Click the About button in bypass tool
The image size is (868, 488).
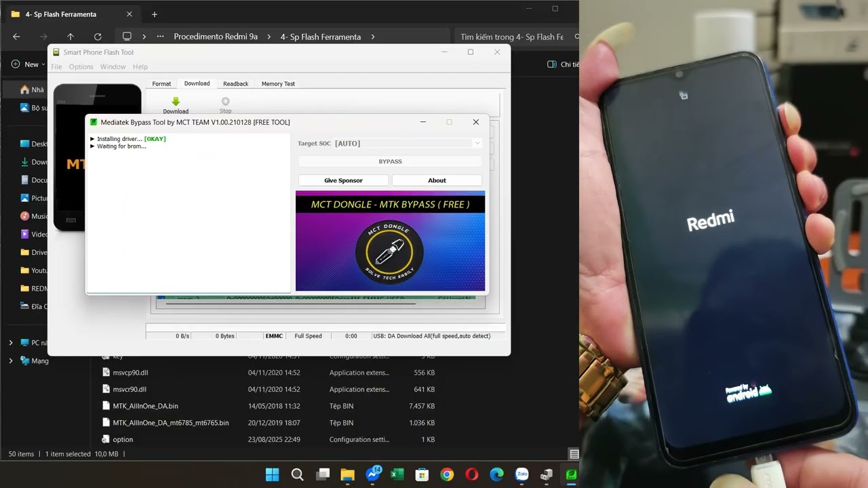click(437, 180)
